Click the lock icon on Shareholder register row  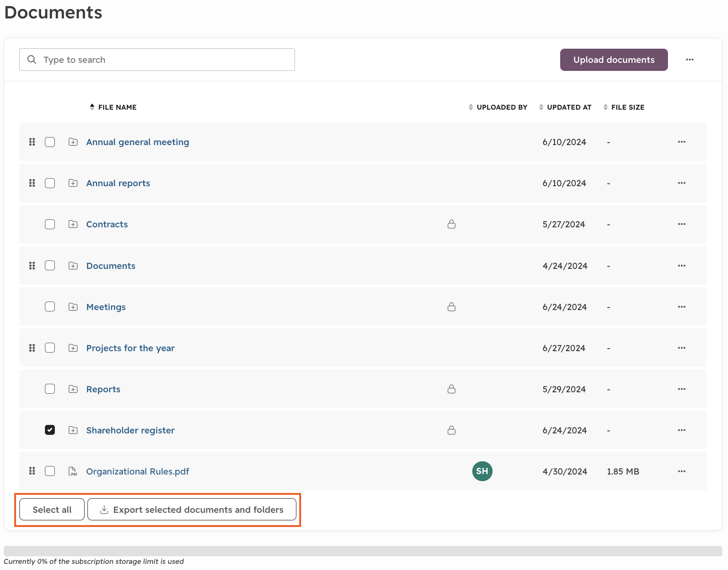451,430
